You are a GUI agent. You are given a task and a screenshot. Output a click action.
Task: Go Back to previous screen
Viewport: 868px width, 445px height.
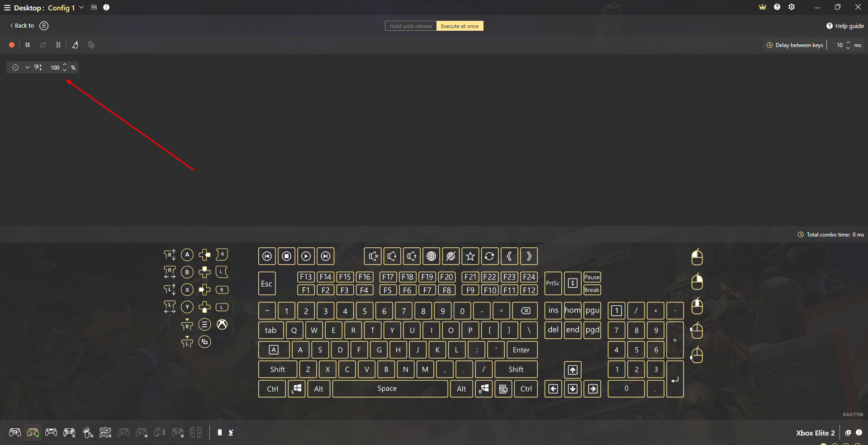[22, 26]
